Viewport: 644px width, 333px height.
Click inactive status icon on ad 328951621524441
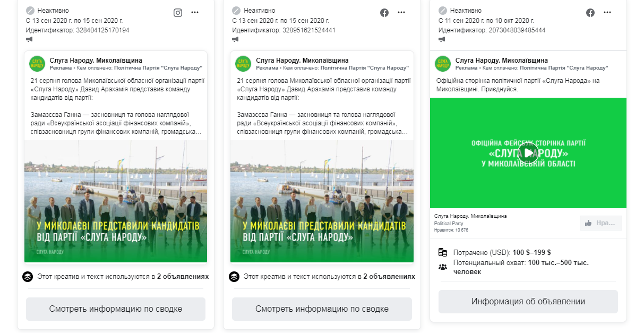tap(236, 11)
